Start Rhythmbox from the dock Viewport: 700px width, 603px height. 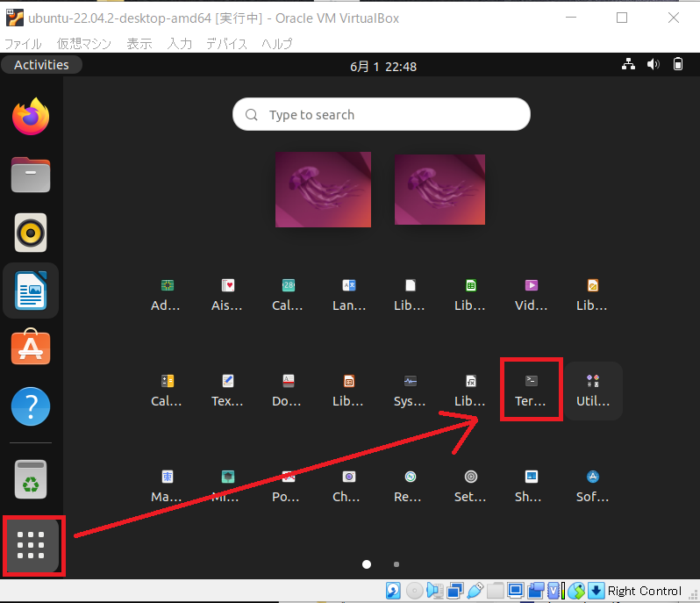pyautogui.click(x=31, y=233)
